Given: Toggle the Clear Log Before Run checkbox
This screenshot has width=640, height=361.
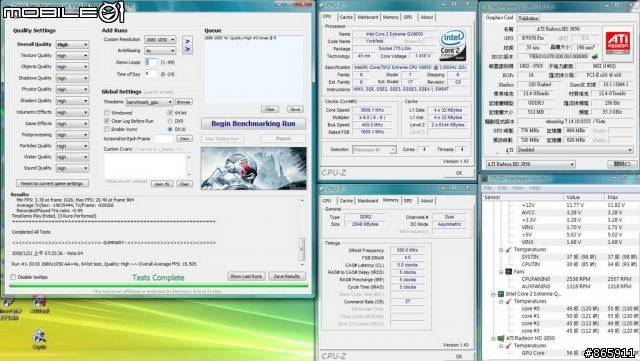Looking at the screenshot, I should point(107,121).
